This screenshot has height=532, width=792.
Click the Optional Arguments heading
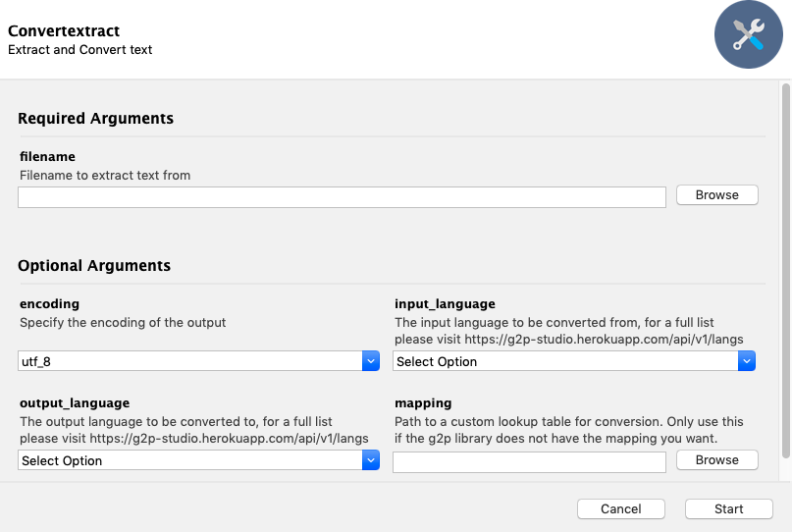[x=94, y=266]
